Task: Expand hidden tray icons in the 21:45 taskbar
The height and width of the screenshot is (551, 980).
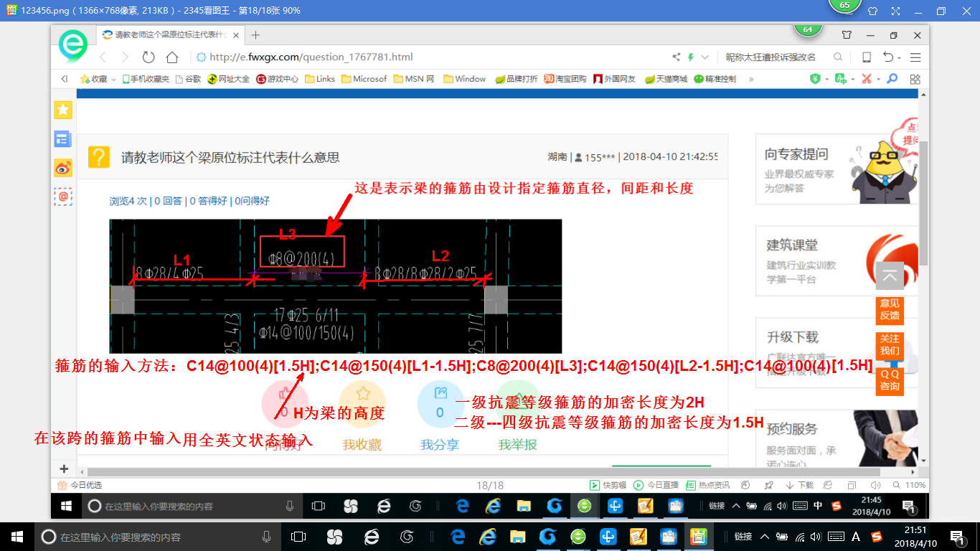Action: (736, 506)
